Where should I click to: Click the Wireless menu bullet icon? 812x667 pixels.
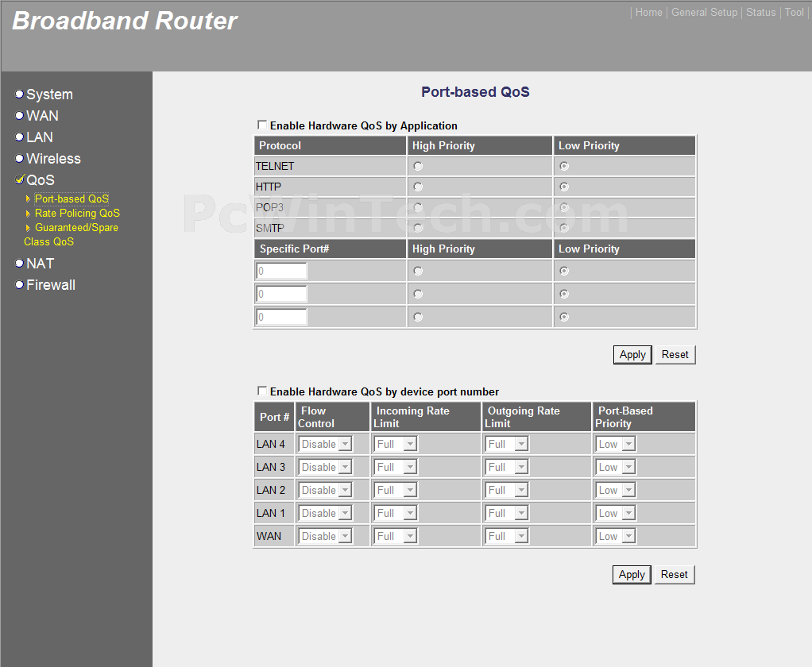[x=19, y=158]
